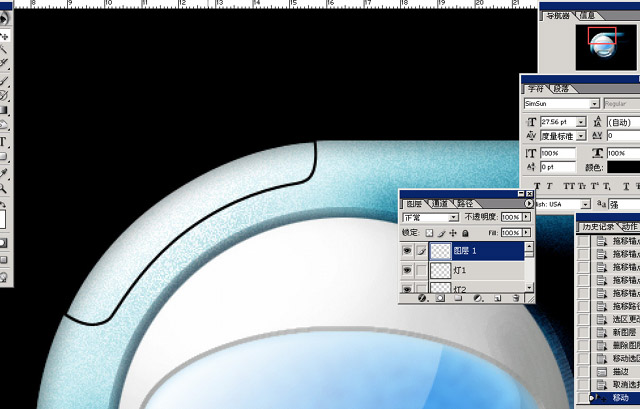The image size is (640, 409).
Task: Open the Fill slider arrow
Action: coord(527,233)
